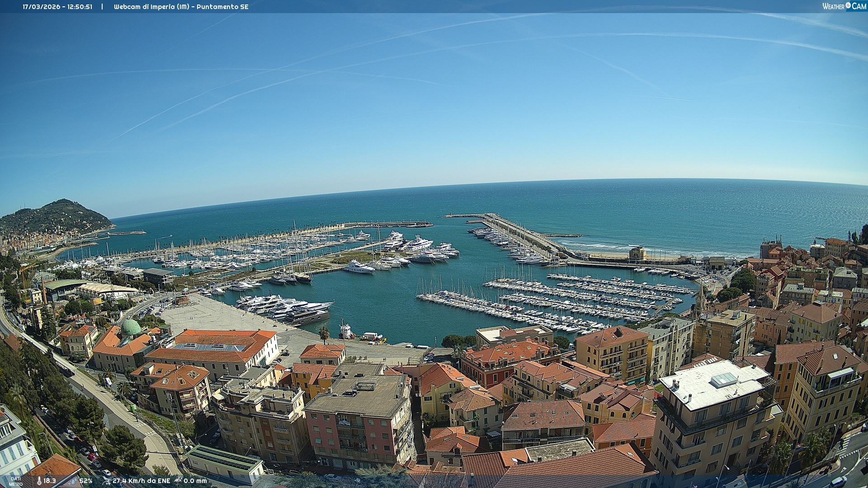Click the large empty paved quay area
Screen dimensions: 868x488
(217, 316)
